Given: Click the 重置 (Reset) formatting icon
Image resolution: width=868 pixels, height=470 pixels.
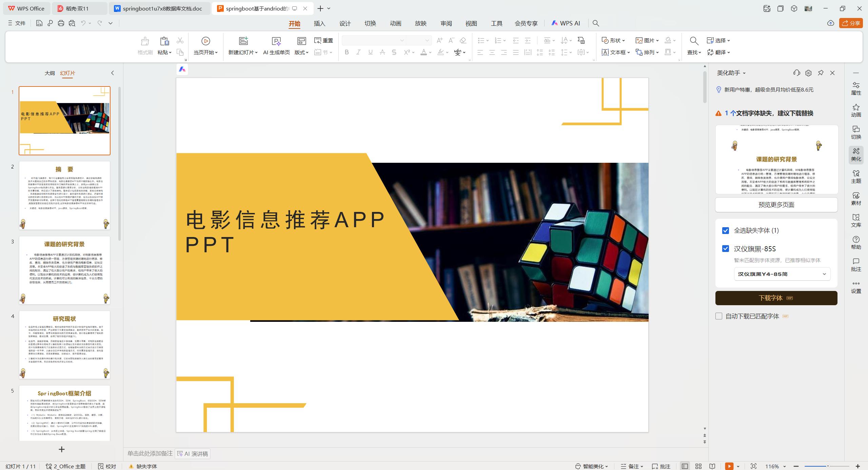Looking at the screenshot, I should [323, 40].
